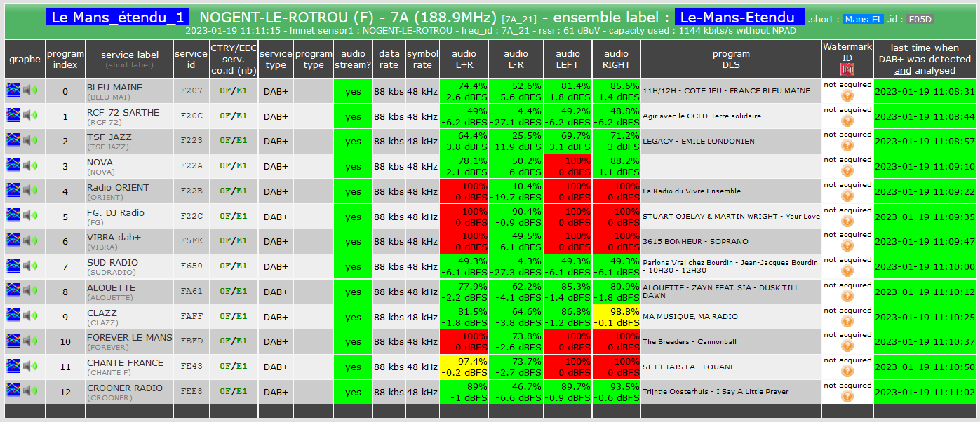Select the FOREVER LE MANS service label

tap(129, 337)
